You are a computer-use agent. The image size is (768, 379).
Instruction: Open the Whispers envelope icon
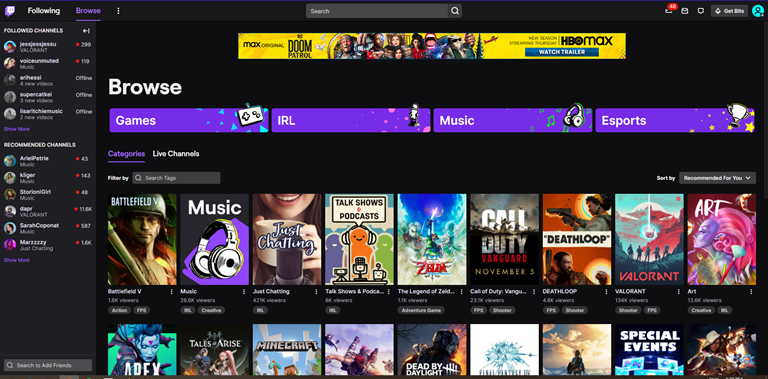click(x=685, y=11)
